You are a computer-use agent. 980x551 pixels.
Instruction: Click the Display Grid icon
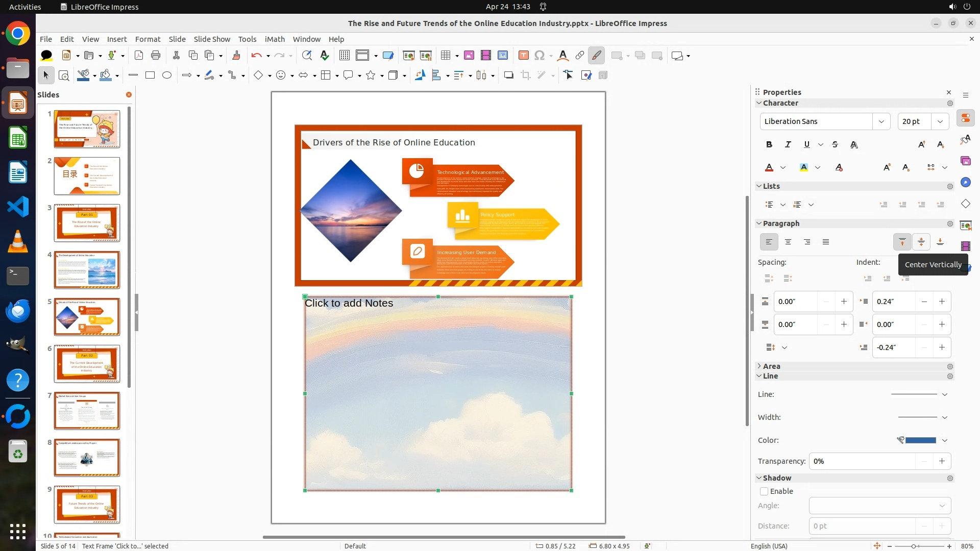click(x=345, y=56)
